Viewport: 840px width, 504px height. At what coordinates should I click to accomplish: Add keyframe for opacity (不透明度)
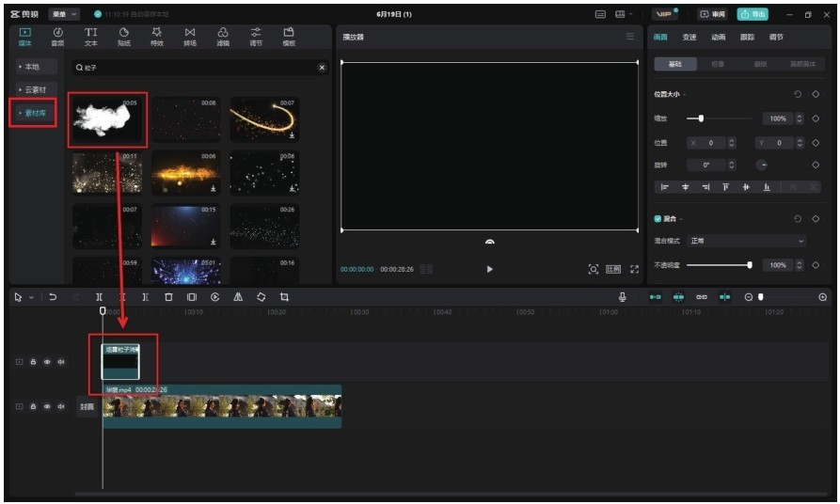[x=816, y=264]
